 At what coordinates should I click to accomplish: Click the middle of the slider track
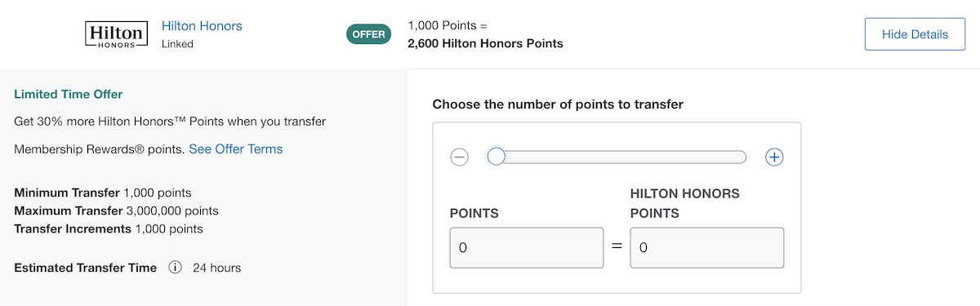click(617, 157)
